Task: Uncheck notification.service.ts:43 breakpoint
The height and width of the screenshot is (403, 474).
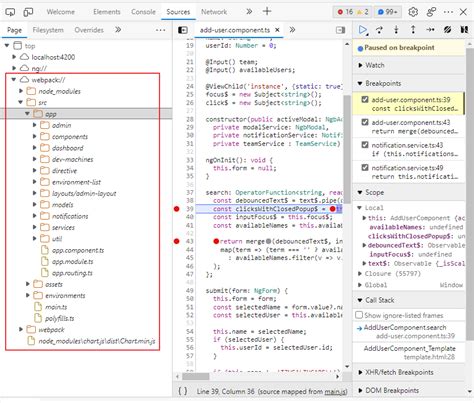Action: tap(365, 145)
